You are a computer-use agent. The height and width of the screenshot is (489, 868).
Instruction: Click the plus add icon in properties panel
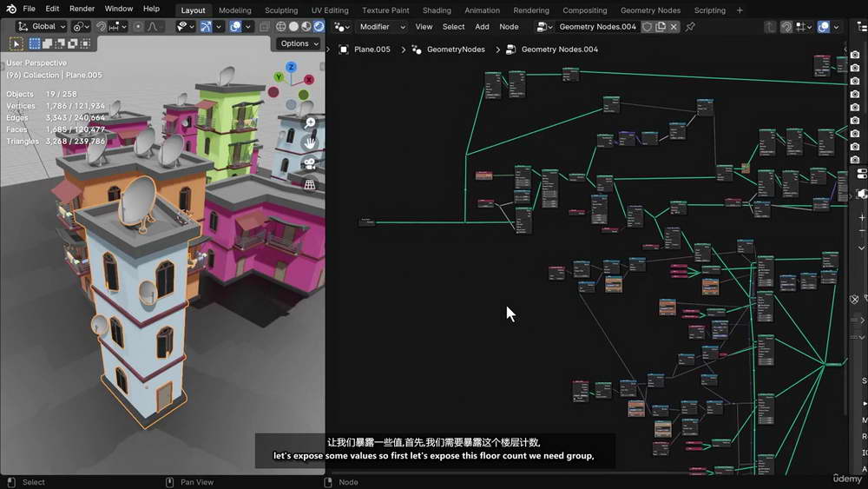862,218
